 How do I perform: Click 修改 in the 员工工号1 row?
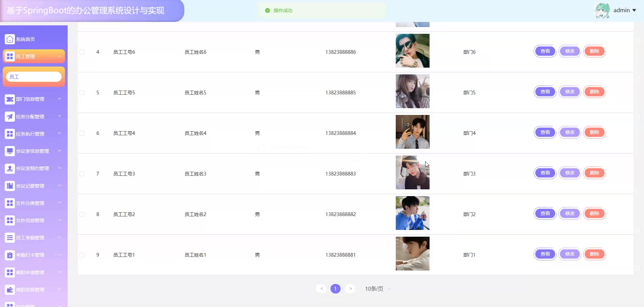(570, 254)
